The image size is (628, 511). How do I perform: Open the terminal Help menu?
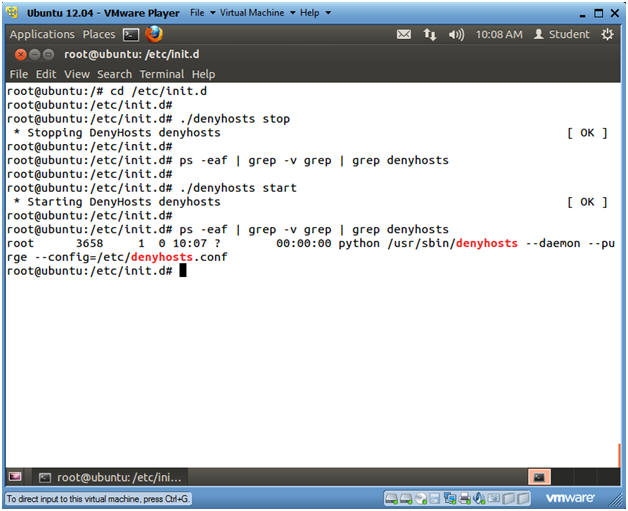(x=203, y=74)
